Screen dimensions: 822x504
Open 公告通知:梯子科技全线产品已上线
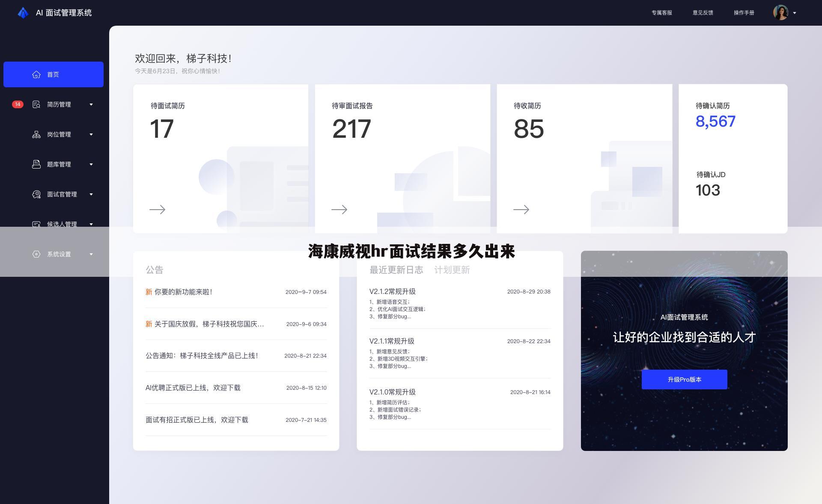click(202, 356)
